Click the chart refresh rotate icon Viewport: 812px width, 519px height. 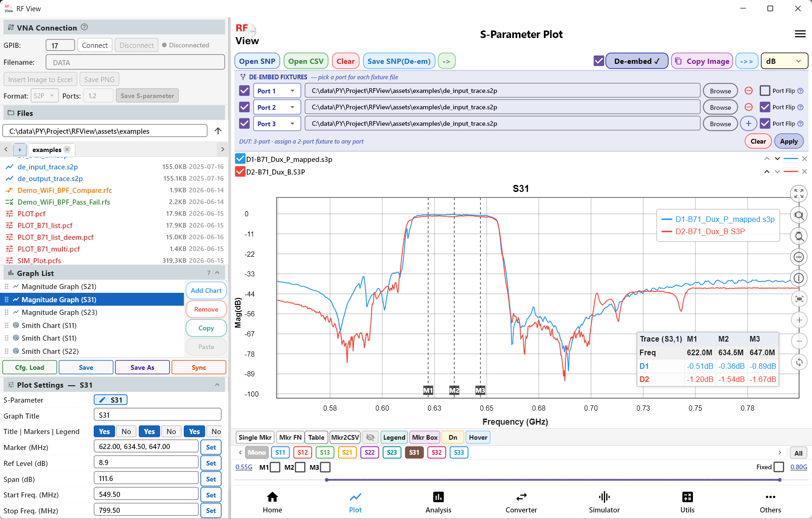point(799,362)
